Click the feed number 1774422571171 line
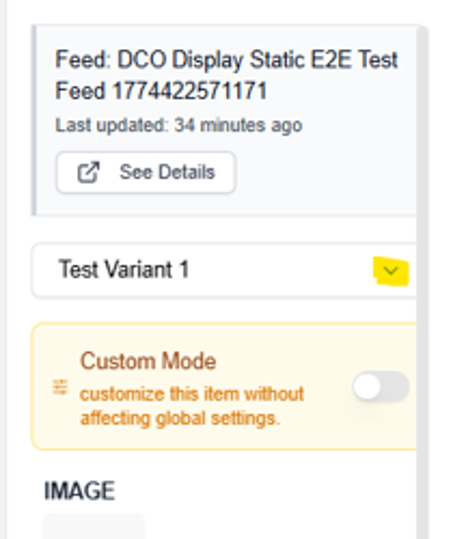This screenshot has width=453, height=539. 161,91
